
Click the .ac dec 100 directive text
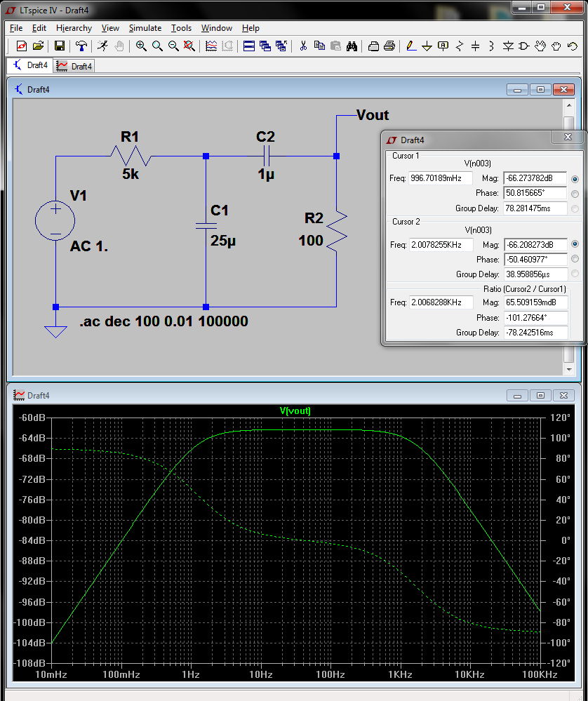(163, 321)
